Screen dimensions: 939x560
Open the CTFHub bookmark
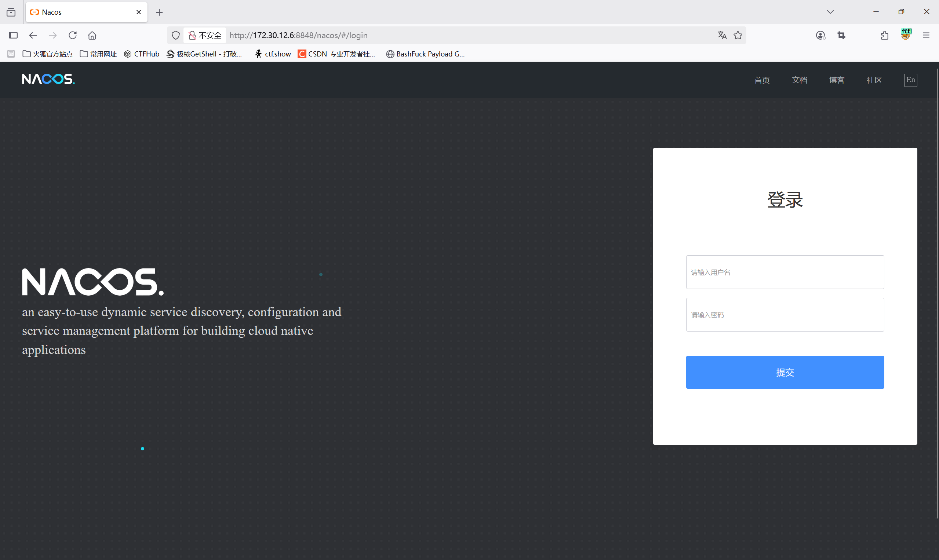[142, 54]
